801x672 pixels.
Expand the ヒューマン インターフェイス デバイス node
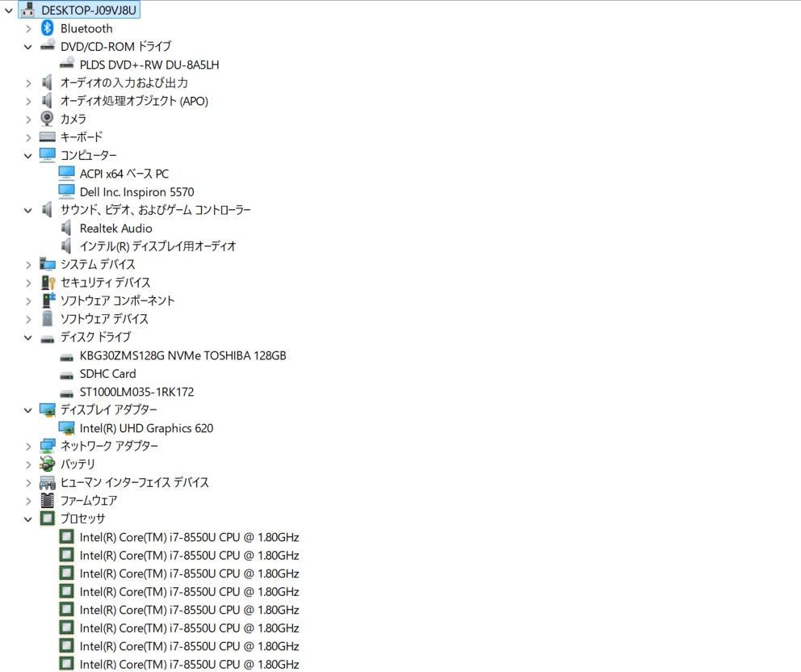point(28,482)
